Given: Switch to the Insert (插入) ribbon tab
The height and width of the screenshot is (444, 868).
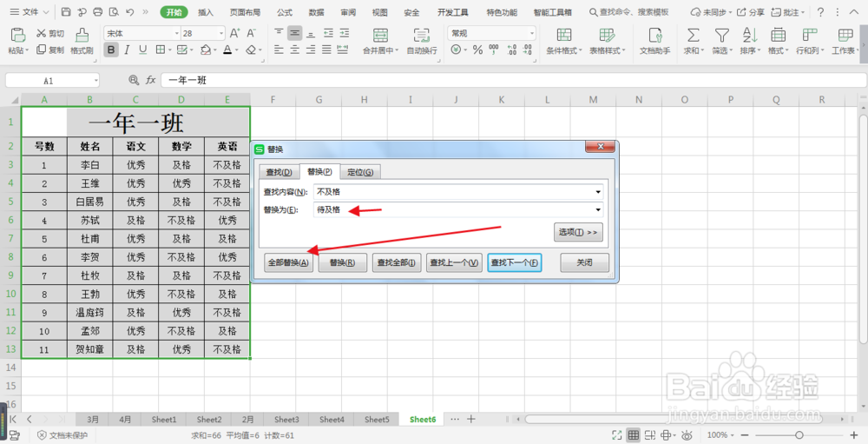Looking at the screenshot, I should click(x=206, y=12).
